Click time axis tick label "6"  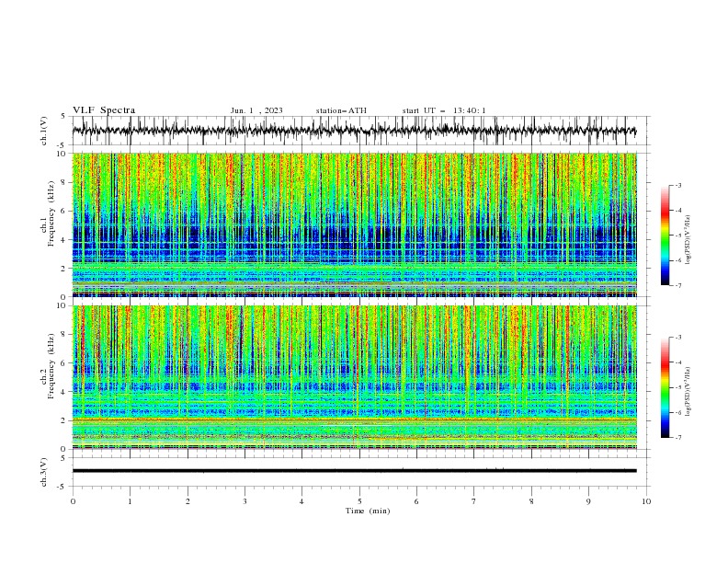[x=416, y=501]
